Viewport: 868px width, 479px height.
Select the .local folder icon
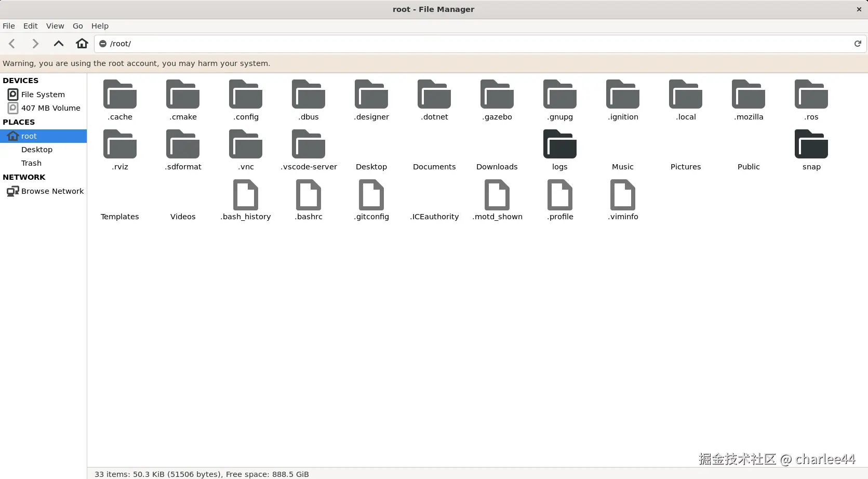(686, 94)
